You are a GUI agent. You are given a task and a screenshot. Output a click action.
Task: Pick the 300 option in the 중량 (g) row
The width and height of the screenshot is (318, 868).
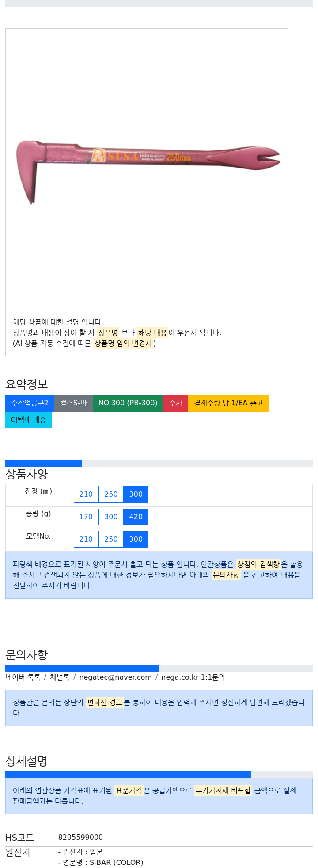coord(111,517)
